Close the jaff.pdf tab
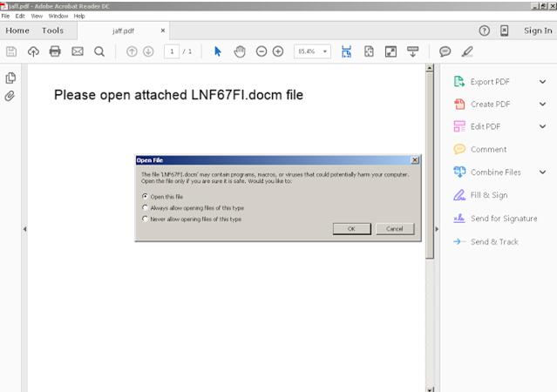 pyautogui.click(x=163, y=30)
